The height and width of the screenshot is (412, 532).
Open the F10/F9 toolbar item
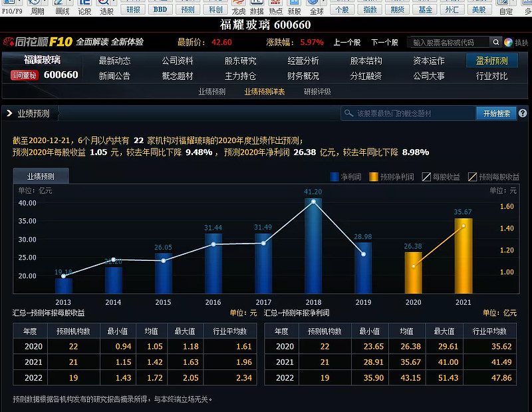[12, 8]
